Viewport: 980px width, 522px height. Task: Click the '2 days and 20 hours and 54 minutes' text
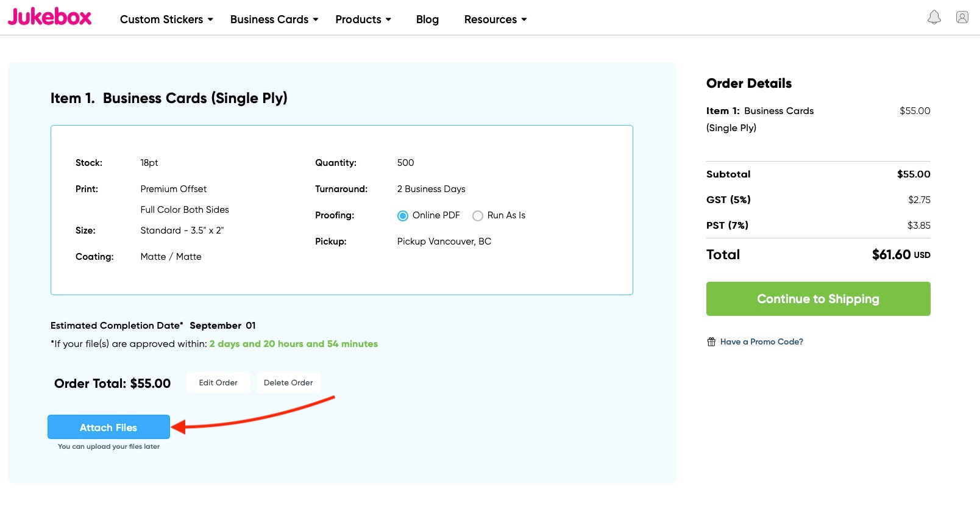tap(294, 344)
